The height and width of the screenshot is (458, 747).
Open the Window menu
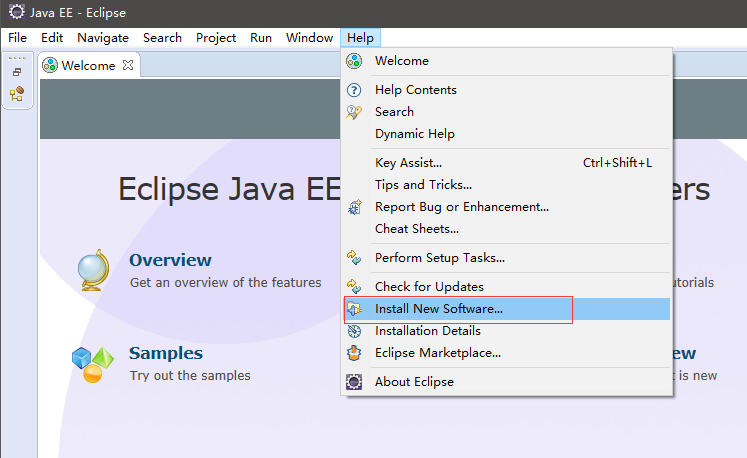309,38
